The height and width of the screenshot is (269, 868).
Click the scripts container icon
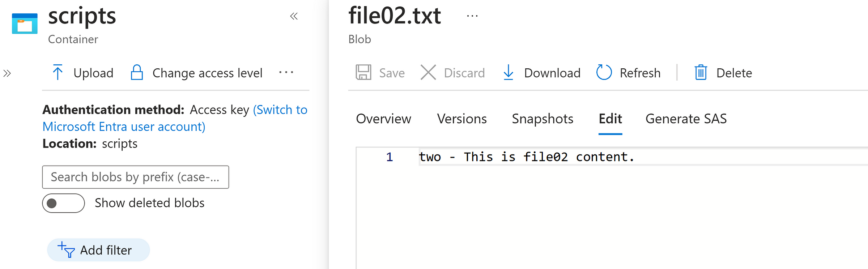click(x=25, y=24)
